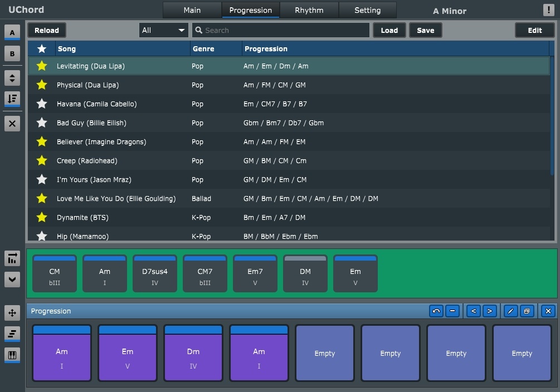Select the DM IV chord pad
Viewport: 560px width, 392px height.
305,274
